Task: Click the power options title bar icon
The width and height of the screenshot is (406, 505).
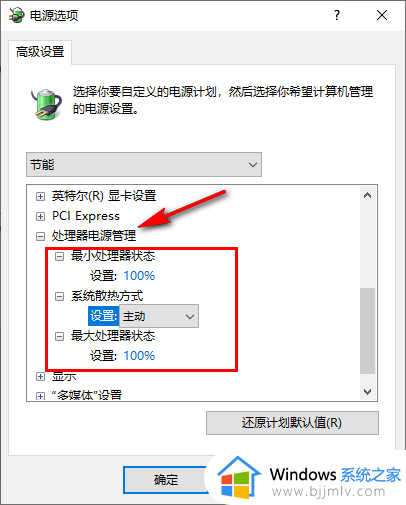Action: pyautogui.click(x=17, y=15)
